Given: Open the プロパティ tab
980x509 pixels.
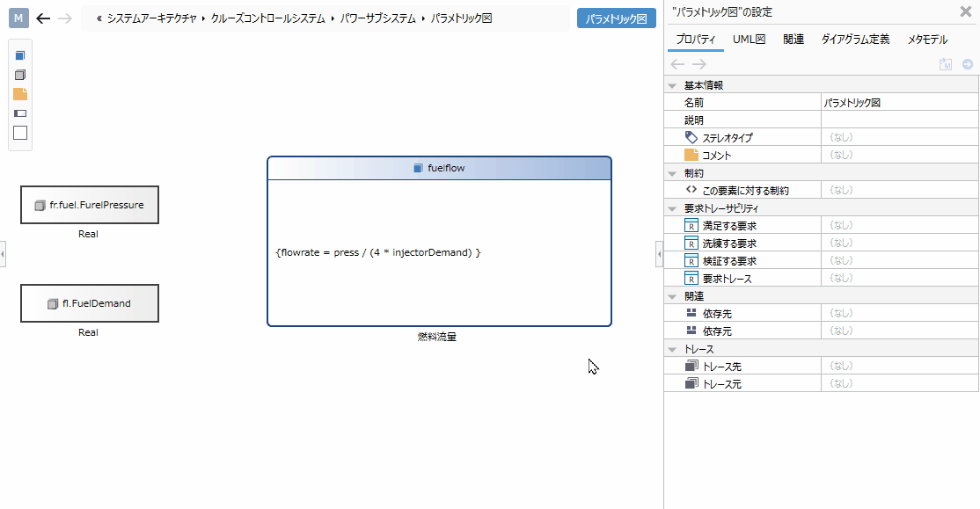Looking at the screenshot, I should 695,40.
